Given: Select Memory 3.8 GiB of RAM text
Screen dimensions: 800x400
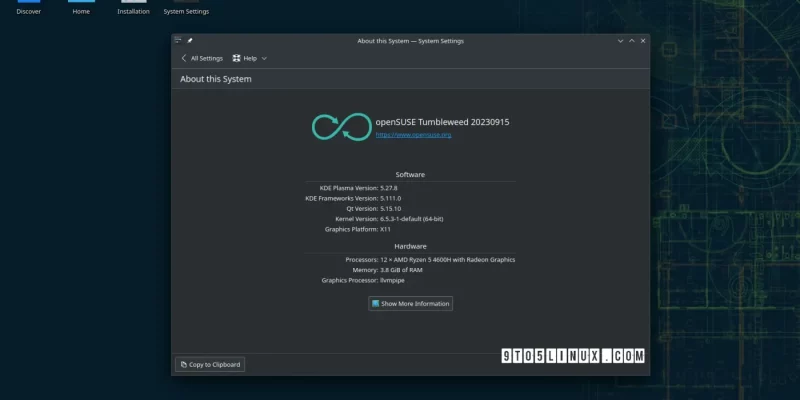Looking at the screenshot, I should point(402,270).
